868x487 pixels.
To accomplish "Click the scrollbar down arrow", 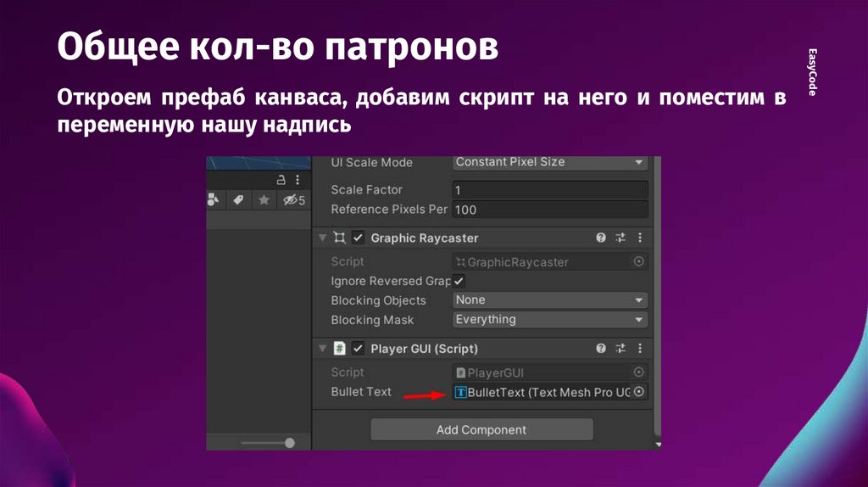I will coord(658,445).
